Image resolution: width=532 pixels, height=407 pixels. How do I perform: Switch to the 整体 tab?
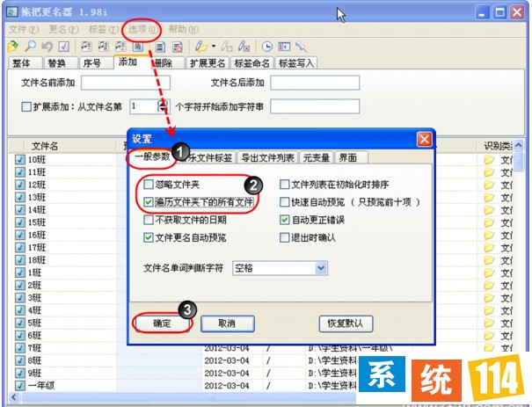coord(25,63)
